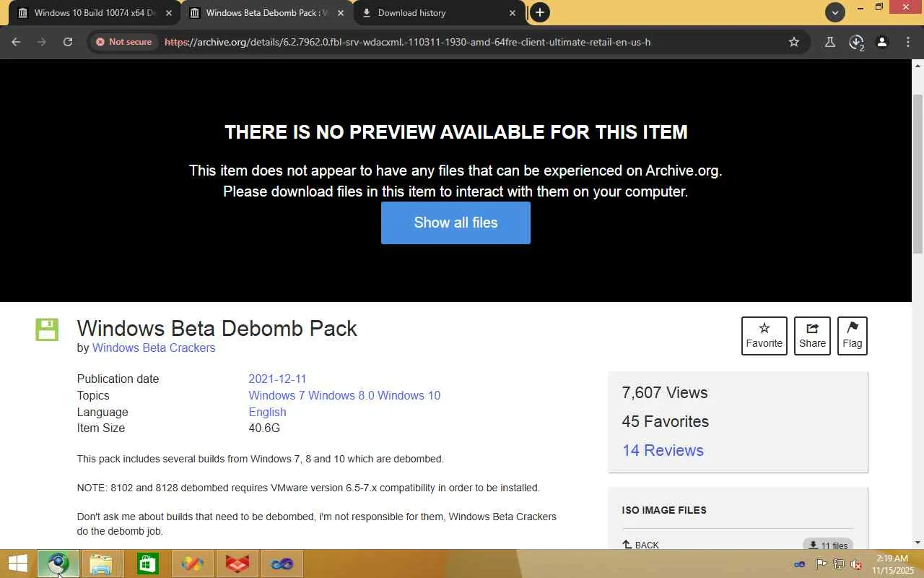Click the Not secure site warning badge
924x578 pixels.
click(123, 42)
